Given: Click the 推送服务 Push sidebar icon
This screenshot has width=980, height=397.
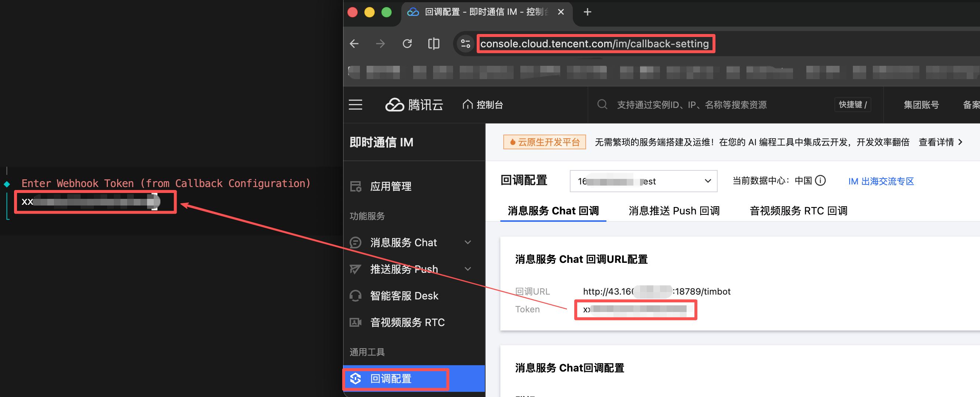Looking at the screenshot, I should [x=356, y=269].
